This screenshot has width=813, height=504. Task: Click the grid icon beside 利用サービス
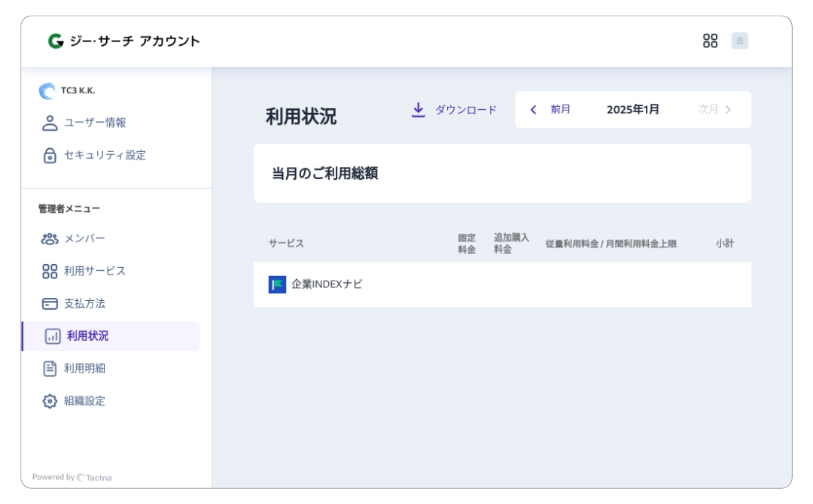[50, 271]
